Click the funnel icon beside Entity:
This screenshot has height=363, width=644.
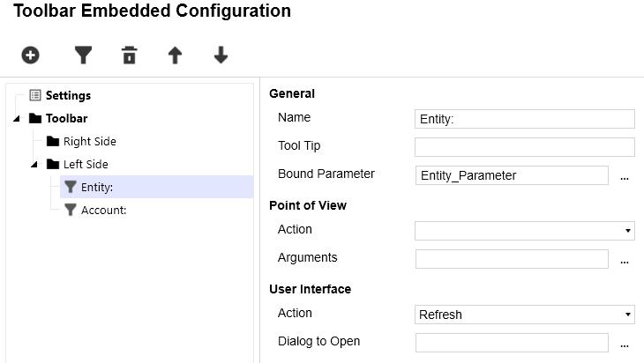pos(71,187)
